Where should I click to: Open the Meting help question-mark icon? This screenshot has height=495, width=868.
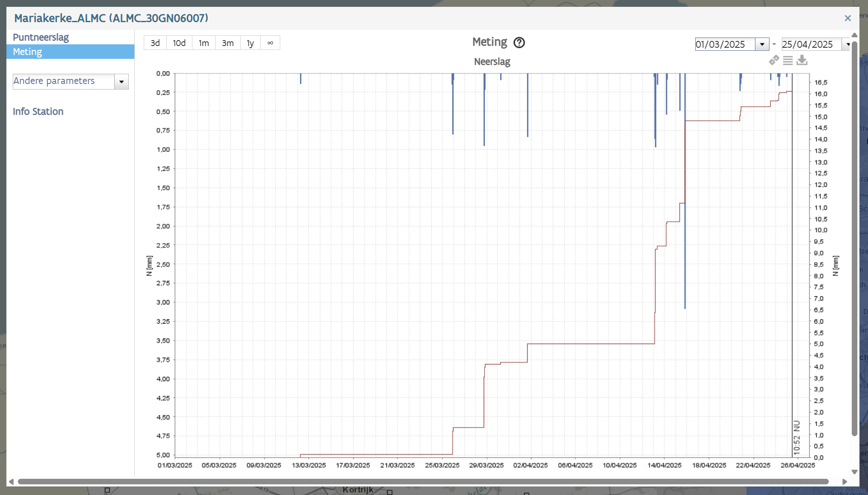(x=519, y=43)
